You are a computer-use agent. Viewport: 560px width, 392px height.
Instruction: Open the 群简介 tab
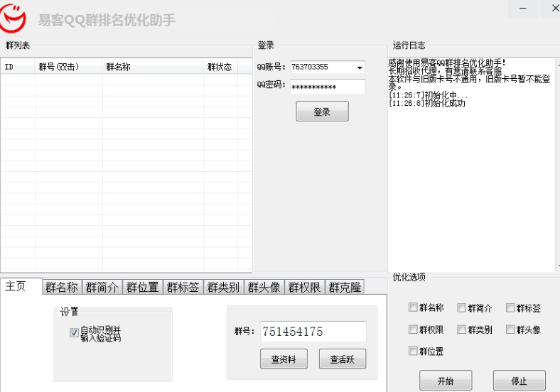[x=102, y=287]
